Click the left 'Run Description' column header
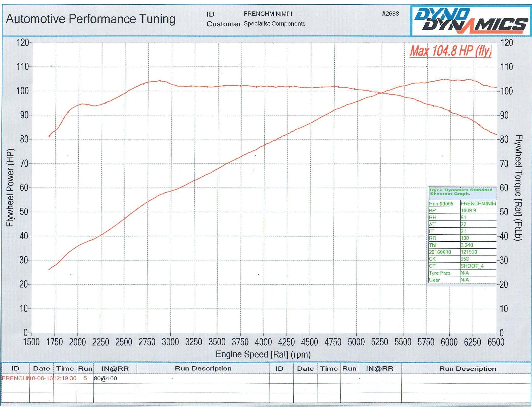The height and width of the screenshot is (407, 532). point(203,368)
